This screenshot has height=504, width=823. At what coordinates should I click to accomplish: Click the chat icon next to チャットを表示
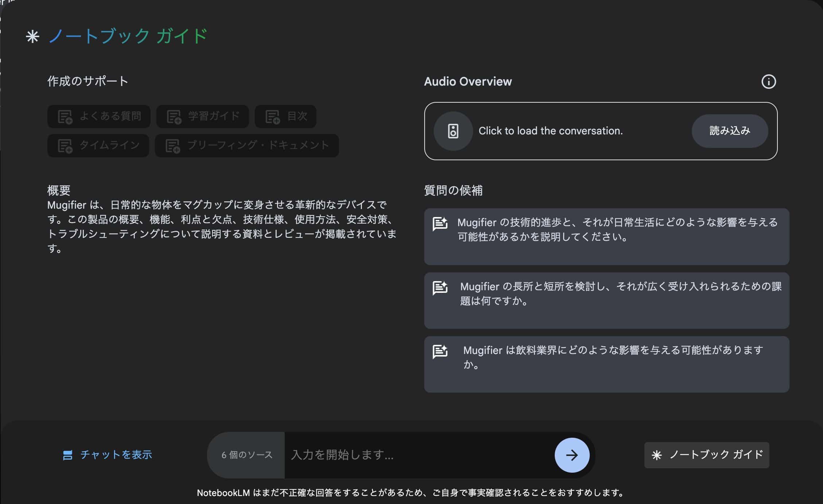[x=68, y=455]
